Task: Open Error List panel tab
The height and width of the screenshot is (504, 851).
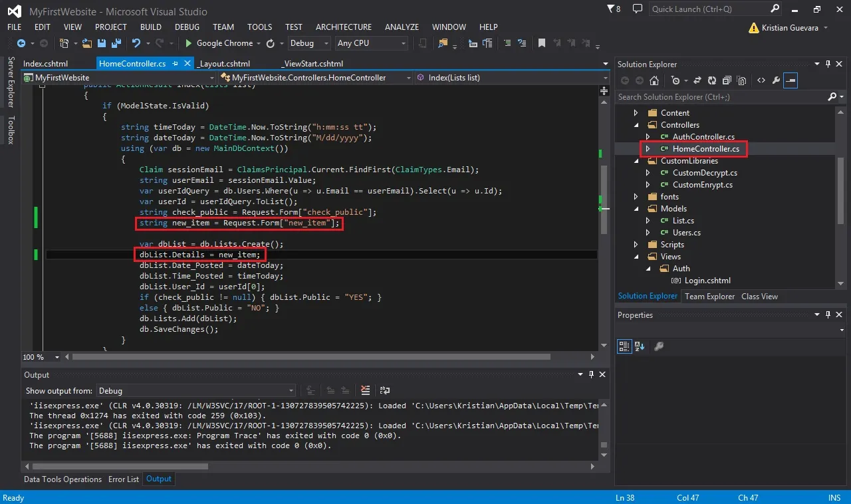Action: (x=124, y=479)
